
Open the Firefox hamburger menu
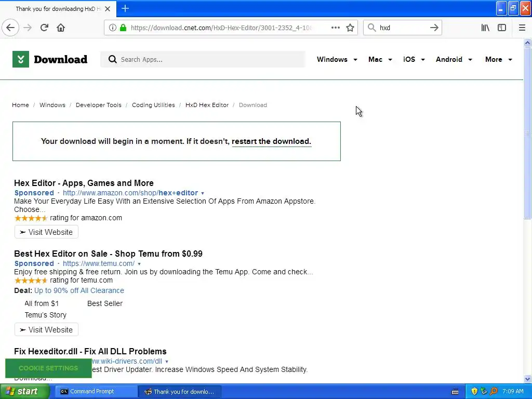522,28
